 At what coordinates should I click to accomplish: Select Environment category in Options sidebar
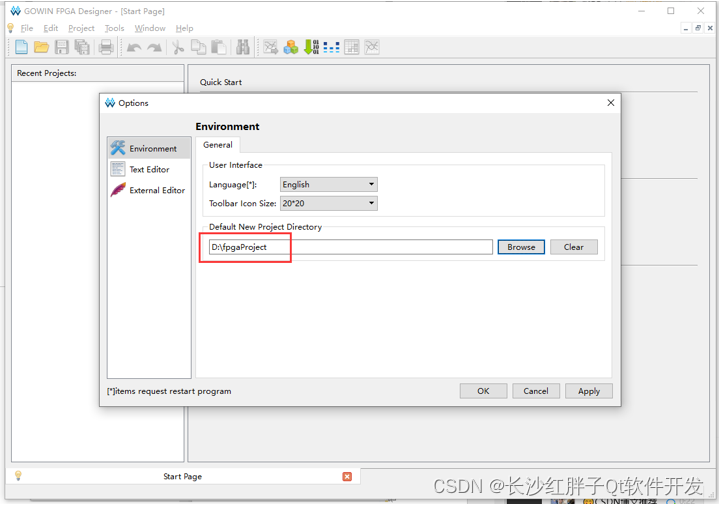[149, 148]
